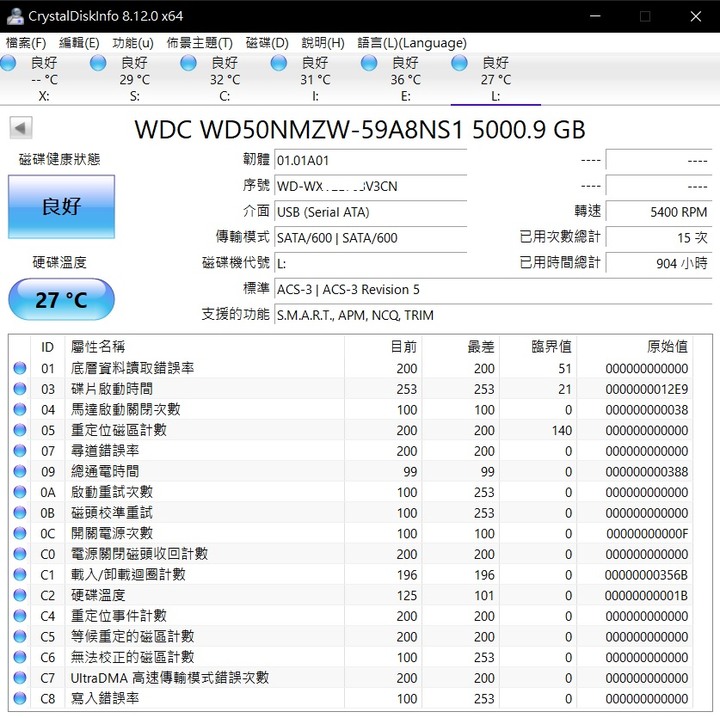Screen dimensions: 720x718
Task: Click raw value 0000000012E9
Action: pos(647,389)
